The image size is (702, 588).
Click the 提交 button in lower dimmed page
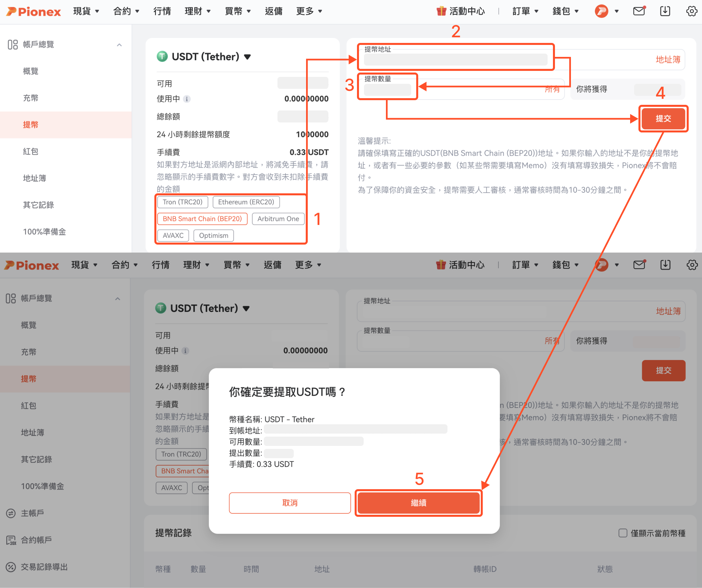pos(663,370)
